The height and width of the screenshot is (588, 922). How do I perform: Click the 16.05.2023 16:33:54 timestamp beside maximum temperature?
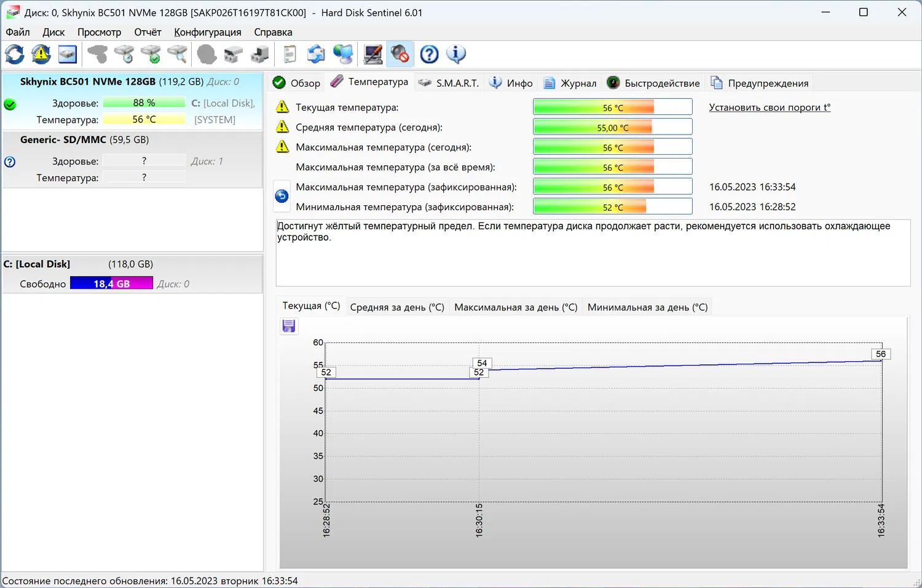[x=752, y=187]
